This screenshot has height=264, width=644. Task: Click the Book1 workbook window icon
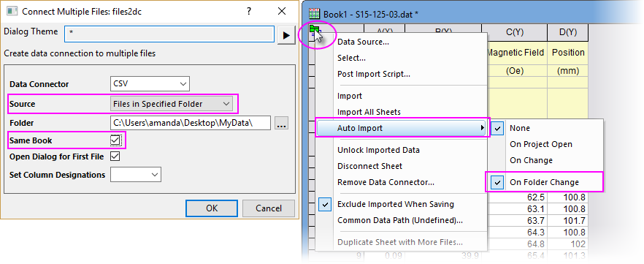314,14
